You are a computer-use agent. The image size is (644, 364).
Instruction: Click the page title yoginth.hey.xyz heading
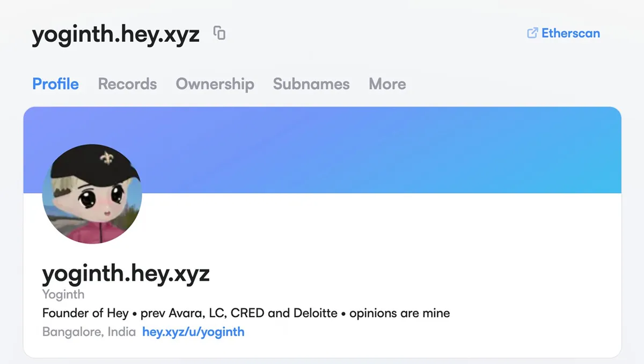point(116,35)
